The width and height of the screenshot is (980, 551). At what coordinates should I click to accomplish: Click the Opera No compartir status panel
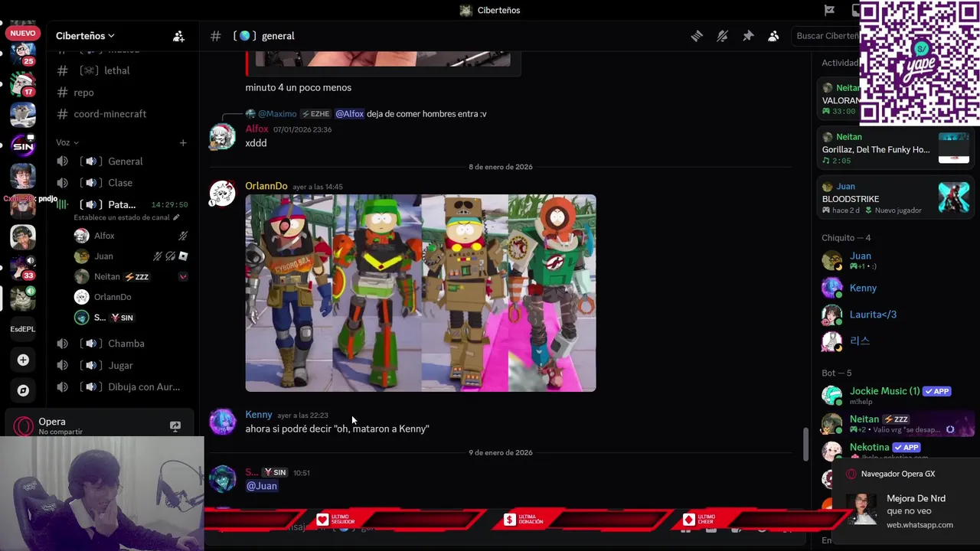100,426
